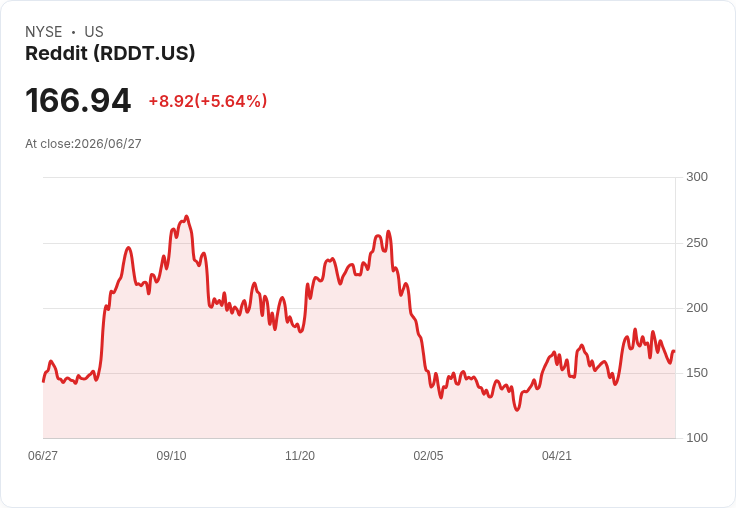This screenshot has width=736, height=508.
Task: Click the chart's highest peak near 09/10
Action: tap(186, 217)
